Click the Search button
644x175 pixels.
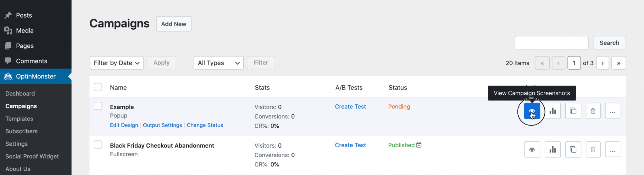[609, 43]
